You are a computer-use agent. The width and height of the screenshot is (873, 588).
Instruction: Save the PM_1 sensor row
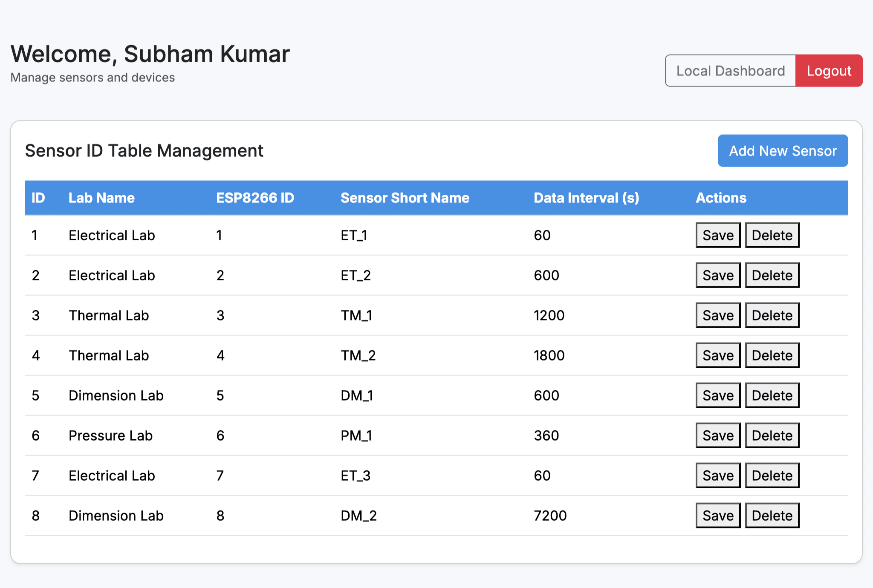coord(718,435)
